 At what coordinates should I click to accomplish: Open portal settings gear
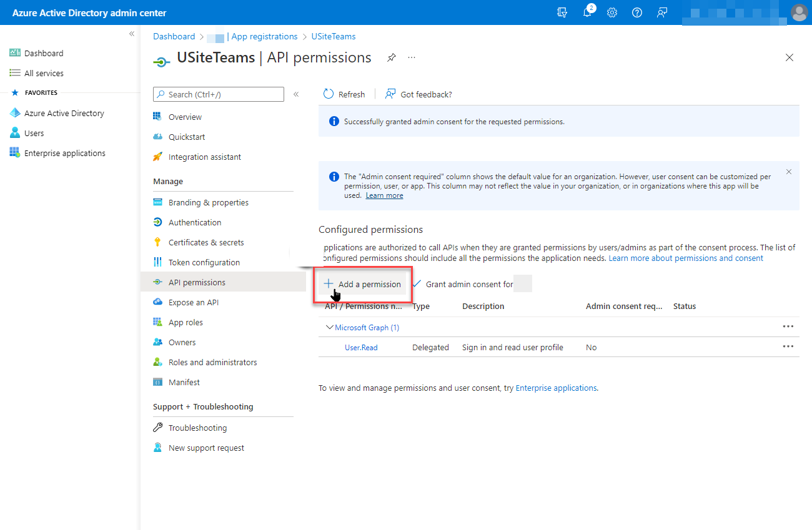(612, 12)
